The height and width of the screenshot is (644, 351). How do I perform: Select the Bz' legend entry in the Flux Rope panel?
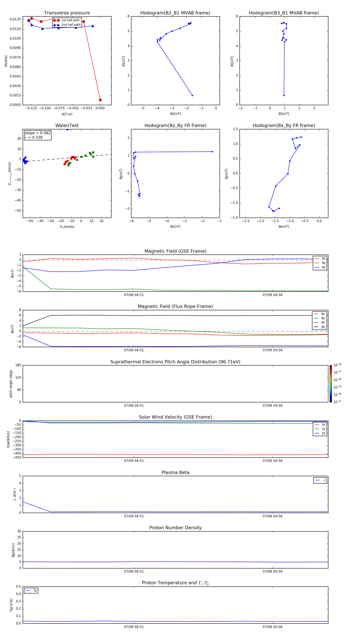(320, 323)
